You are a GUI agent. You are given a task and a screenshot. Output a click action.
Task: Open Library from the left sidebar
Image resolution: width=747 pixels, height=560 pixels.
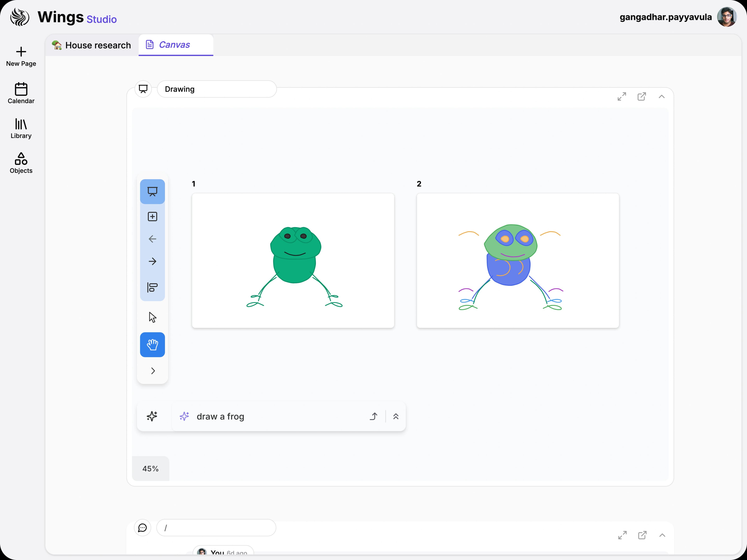pyautogui.click(x=21, y=128)
